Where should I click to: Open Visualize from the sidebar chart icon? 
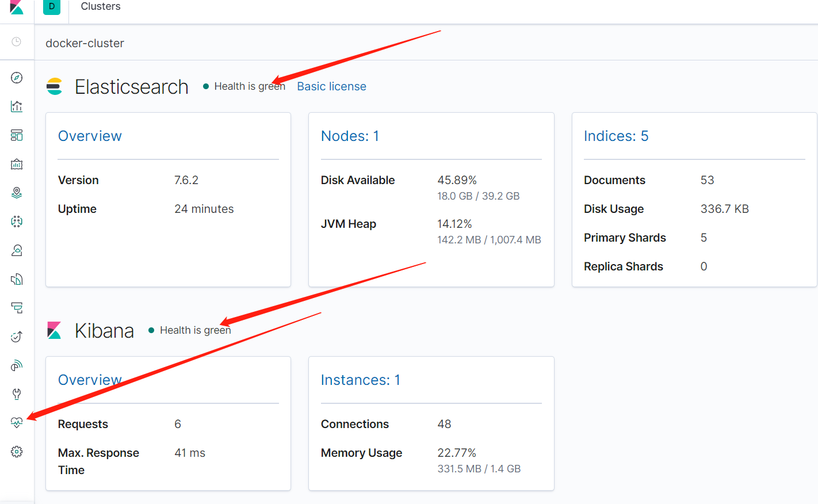(17, 106)
